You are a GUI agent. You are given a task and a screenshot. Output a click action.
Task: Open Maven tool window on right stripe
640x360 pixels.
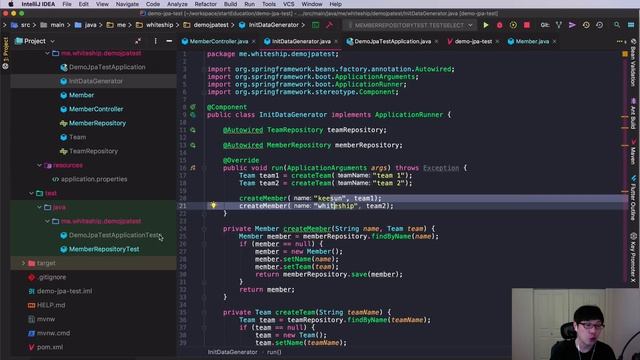(633, 151)
